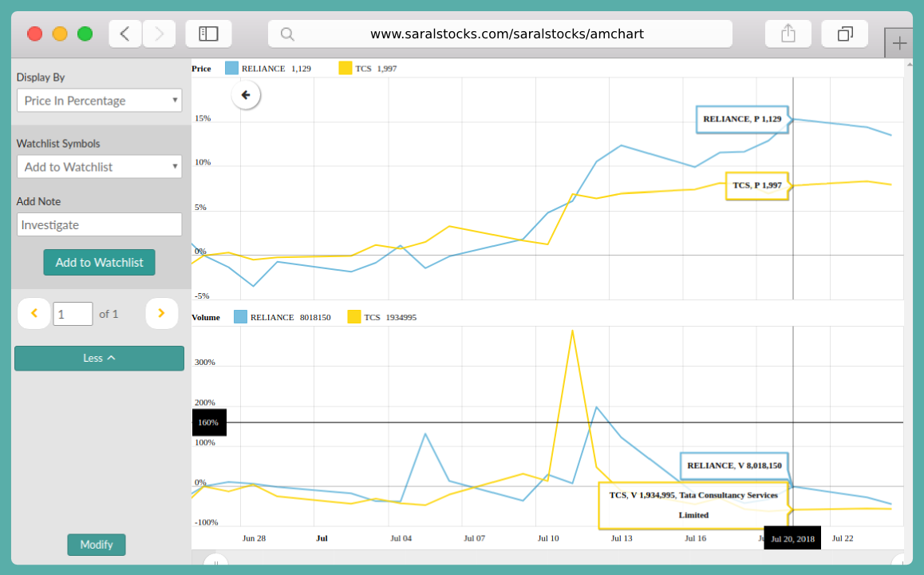
Task: Go to next page with right chevron
Action: (x=161, y=313)
